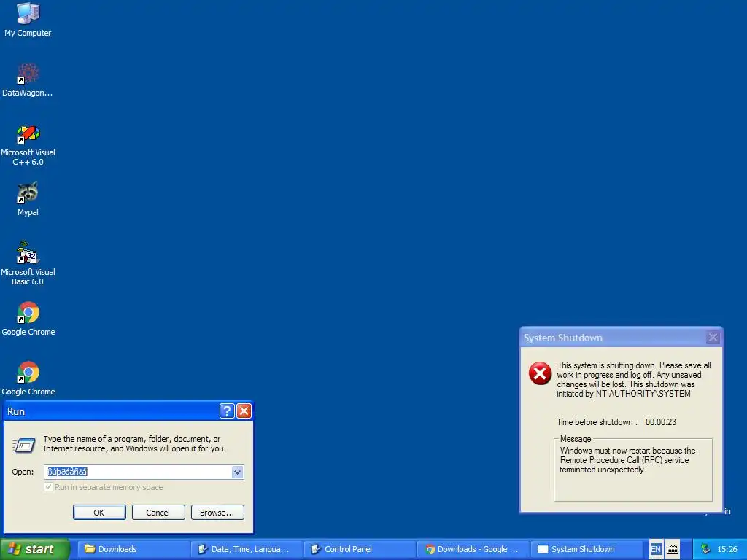Click the 'Type the name of a program' text
747x560 pixels.
135,444
